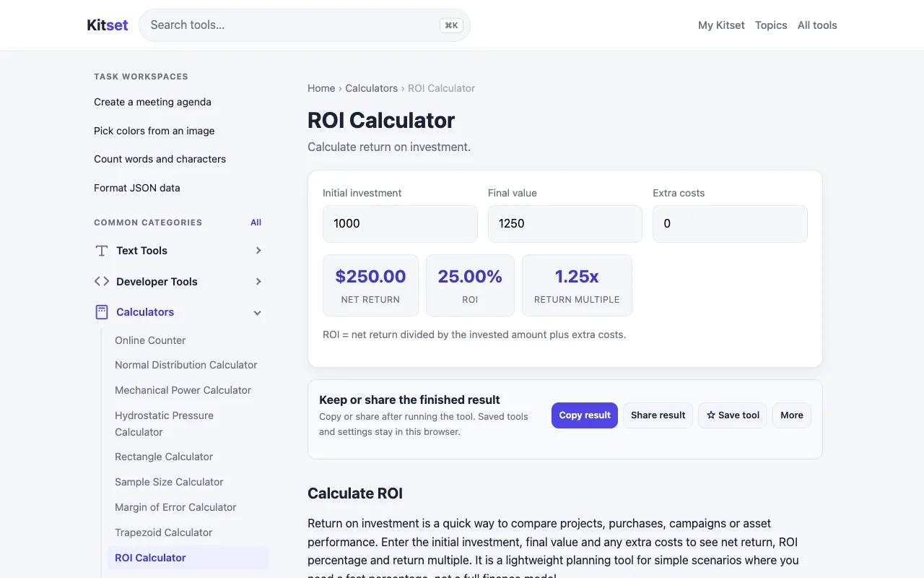This screenshot has height=578, width=924.
Task: Click the All categories link
Action: pos(256,223)
